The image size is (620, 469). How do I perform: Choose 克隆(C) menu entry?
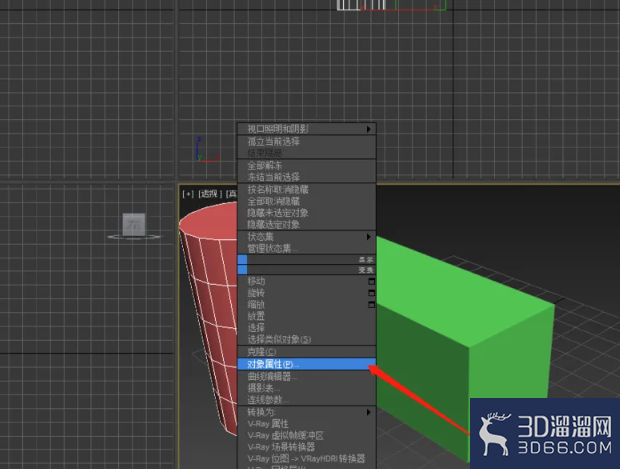point(306,352)
